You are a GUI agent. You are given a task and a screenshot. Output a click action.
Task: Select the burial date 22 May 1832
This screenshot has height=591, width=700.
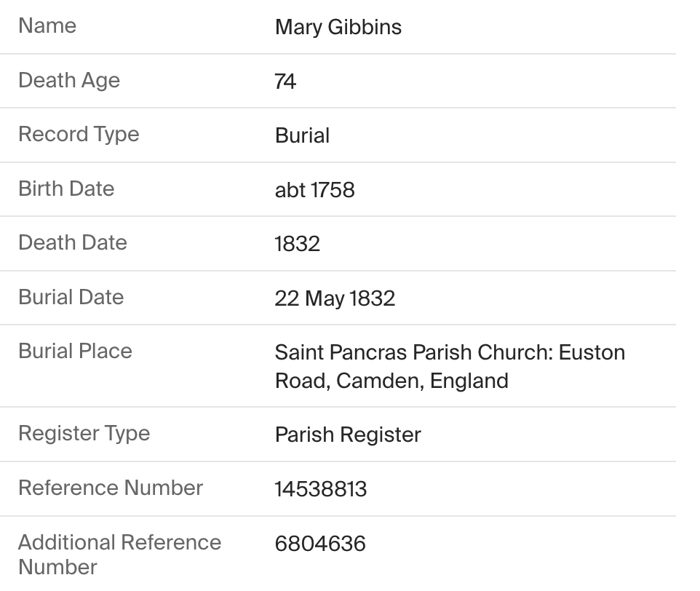click(335, 298)
